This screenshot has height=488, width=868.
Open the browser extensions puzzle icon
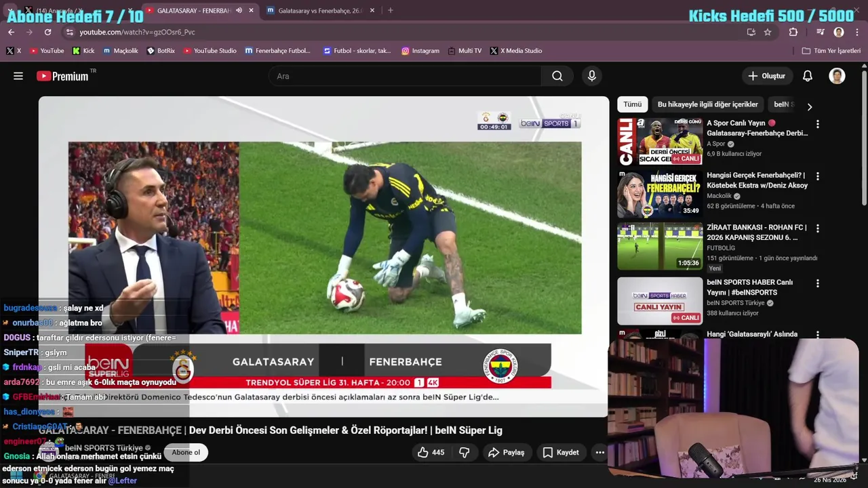793,32
